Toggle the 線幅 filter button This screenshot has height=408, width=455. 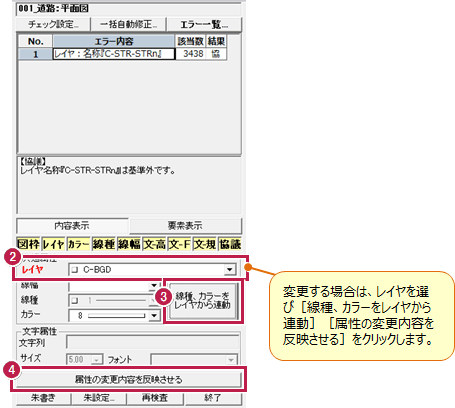pos(129,244)
